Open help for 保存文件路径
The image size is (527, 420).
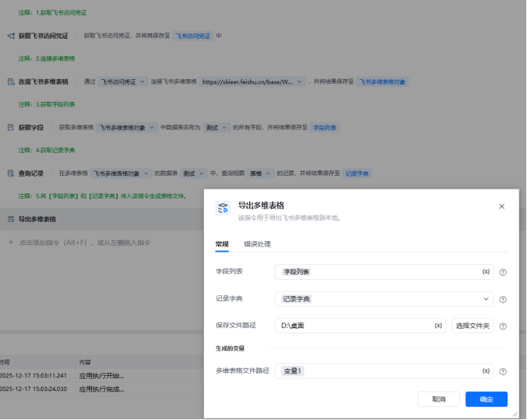pyautogui.click(x=503, y=326)
